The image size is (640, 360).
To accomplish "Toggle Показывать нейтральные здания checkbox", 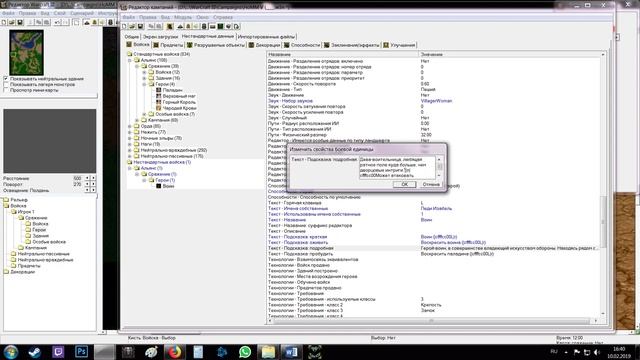I will (6, 78).
